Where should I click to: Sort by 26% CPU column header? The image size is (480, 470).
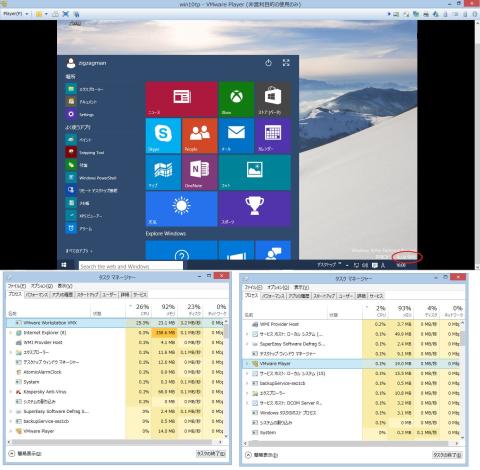coord(138,310)
